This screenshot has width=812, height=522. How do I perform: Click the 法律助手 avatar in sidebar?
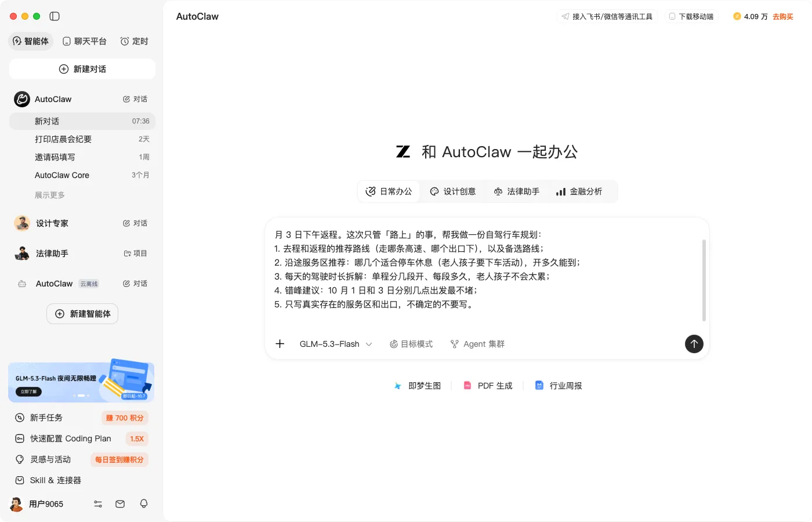tap(22, 253)
